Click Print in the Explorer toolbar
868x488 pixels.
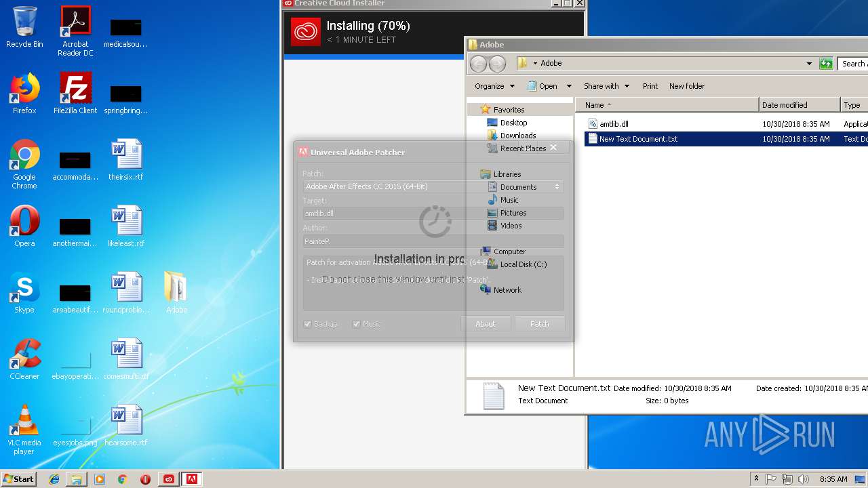[x=650, y=86]
